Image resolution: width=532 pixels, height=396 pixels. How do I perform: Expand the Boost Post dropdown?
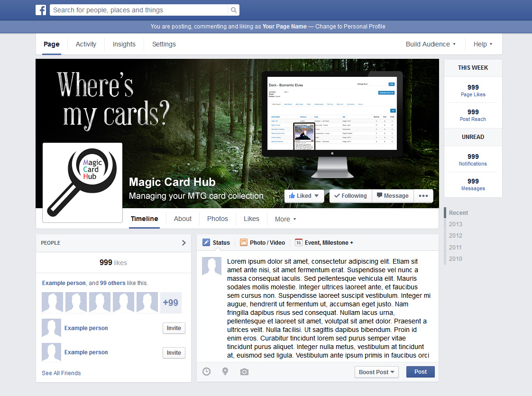point(376,372)
